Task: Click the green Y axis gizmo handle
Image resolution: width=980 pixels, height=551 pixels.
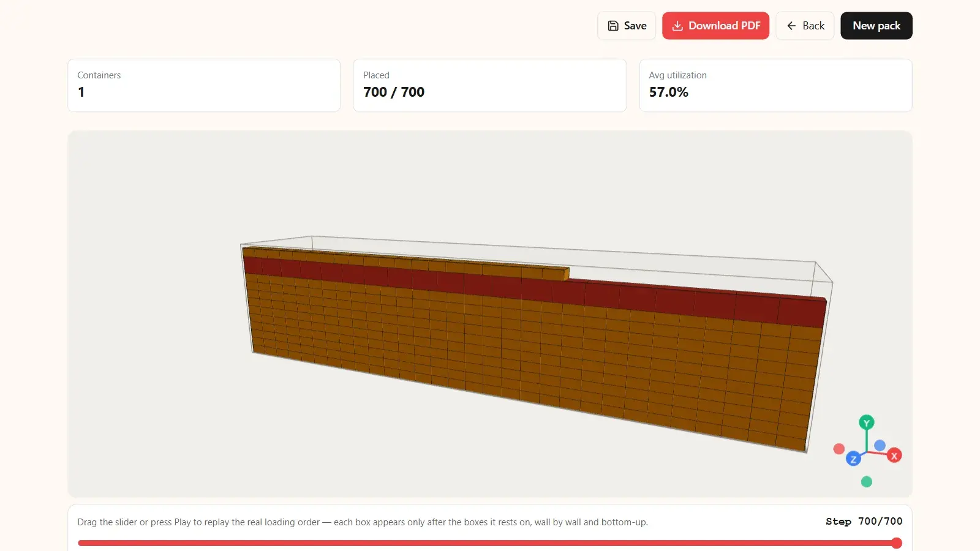Action: pos(866,422)
